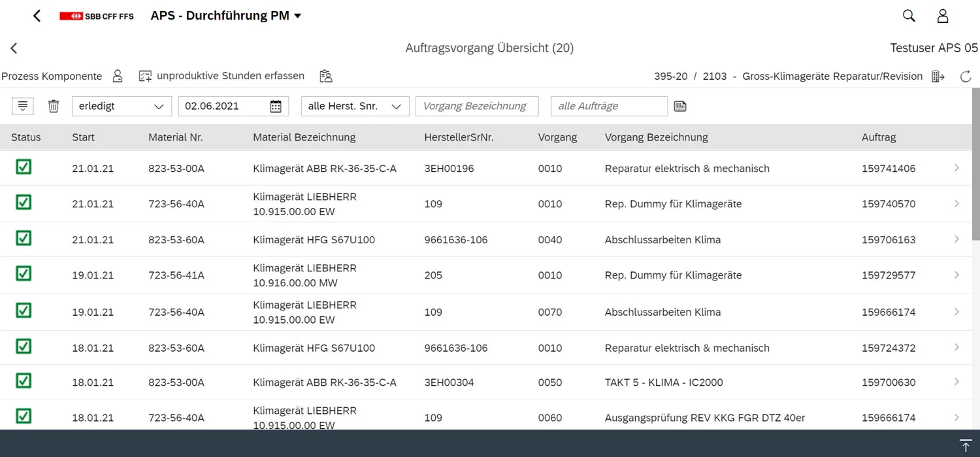Viewport: 980px width, 457px height.
Task: Click the scroll-to-top arrow in footer
Action: click(965, 444)
